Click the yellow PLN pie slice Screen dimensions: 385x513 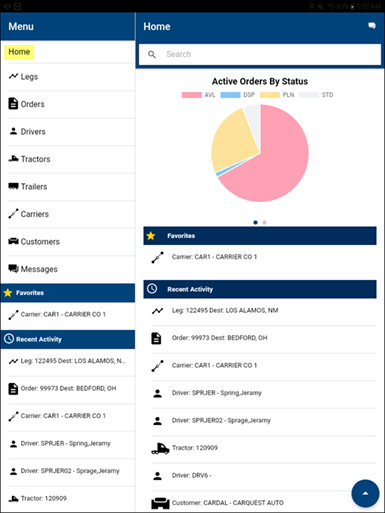233,143
